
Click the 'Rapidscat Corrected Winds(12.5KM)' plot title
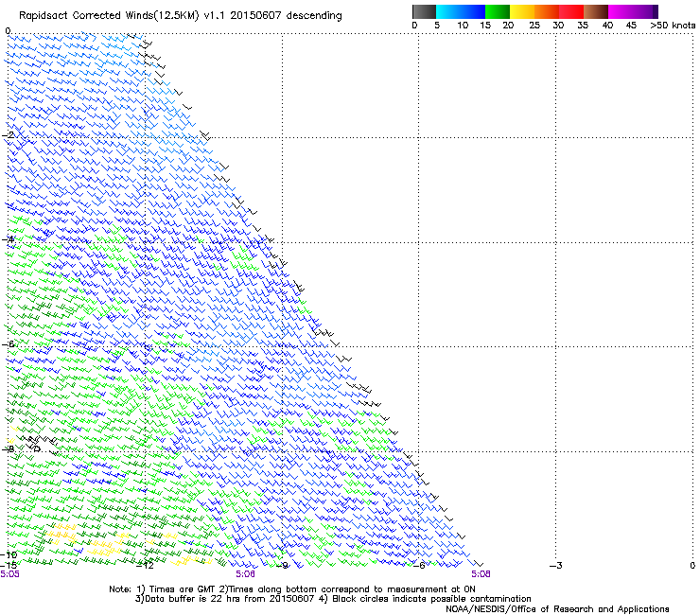coord(109,16)
